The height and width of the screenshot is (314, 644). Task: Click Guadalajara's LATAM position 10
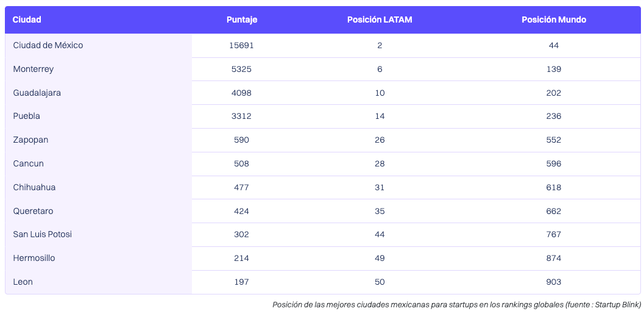click(380, 93)
